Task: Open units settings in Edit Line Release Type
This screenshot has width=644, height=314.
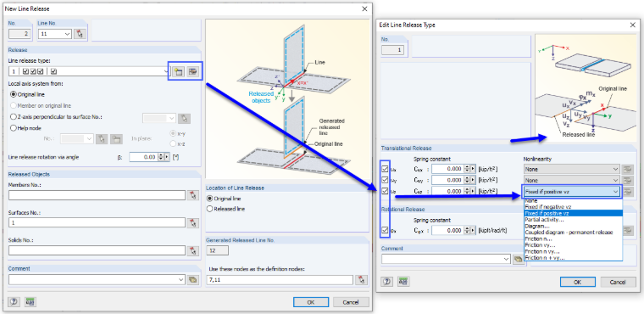Action: pyautogui.click(x=402, y=282)
